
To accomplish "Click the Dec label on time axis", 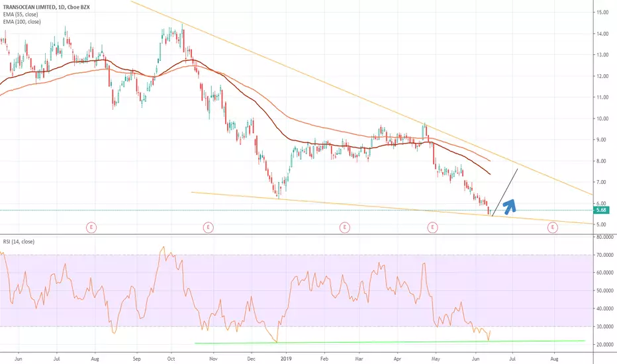I will (x=251, y=359).
